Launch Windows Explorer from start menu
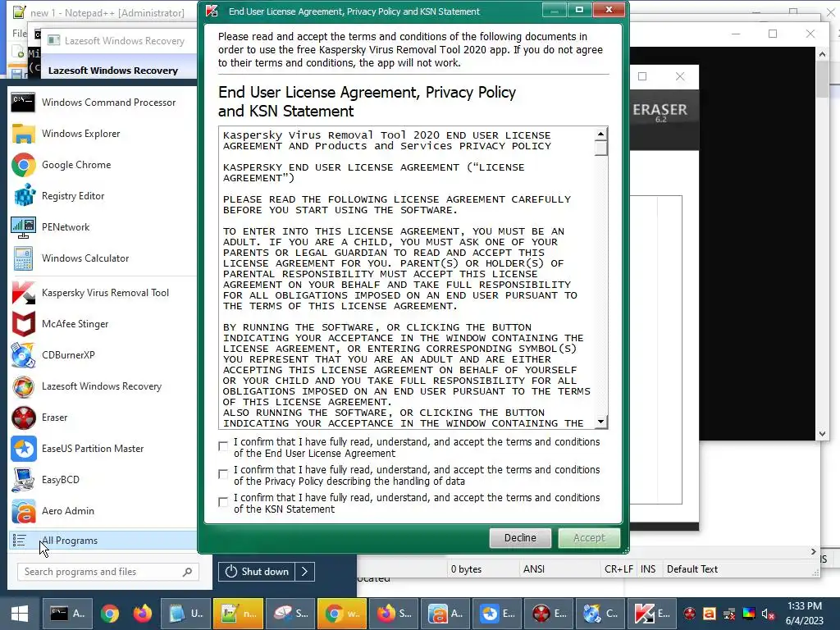This screenshot has height=630, width=840. point(103,134)
